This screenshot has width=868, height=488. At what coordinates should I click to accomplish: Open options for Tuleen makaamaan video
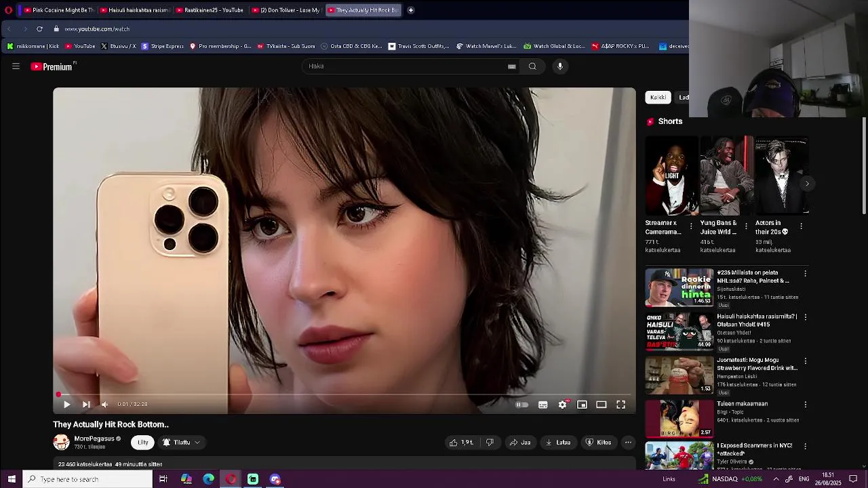(x=805, y=405)
